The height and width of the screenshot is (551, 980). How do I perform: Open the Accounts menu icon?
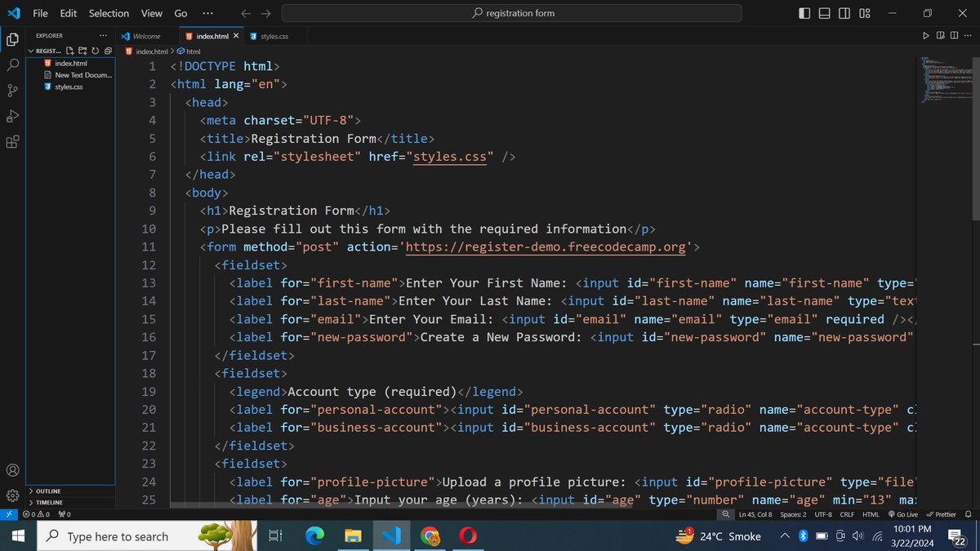(x=12, y=470)
